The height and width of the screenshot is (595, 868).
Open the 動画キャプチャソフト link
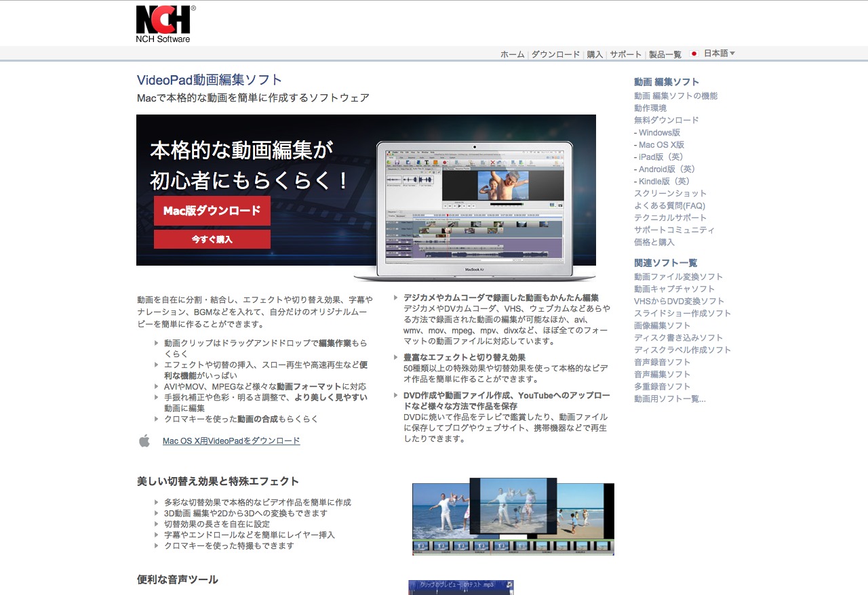tap(674, 289)
